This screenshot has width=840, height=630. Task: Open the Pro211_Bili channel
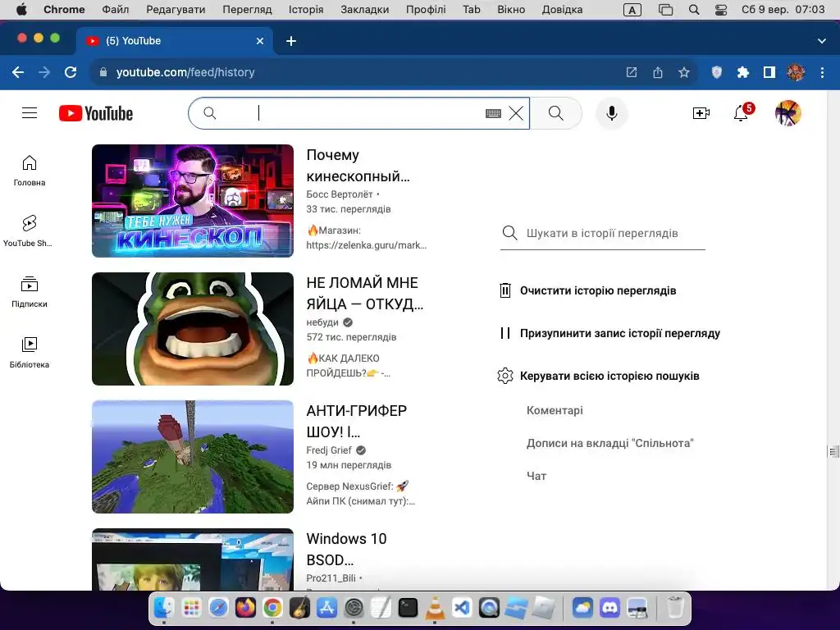[331, 578]
